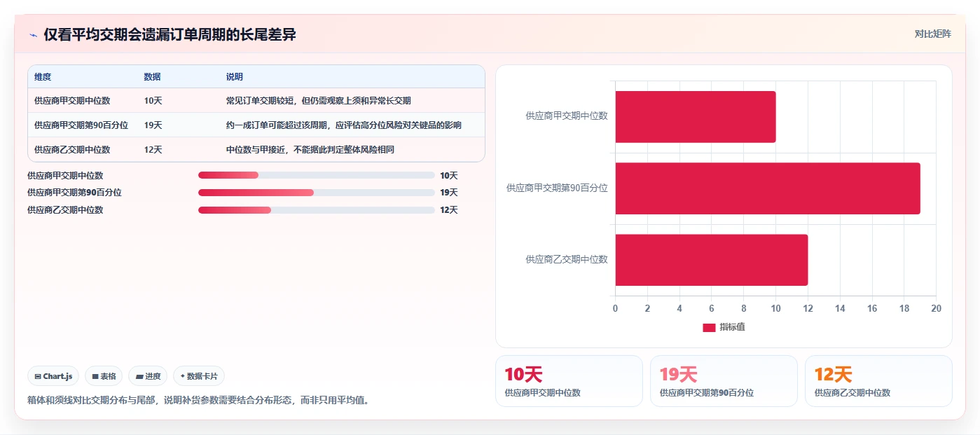Click the 维度 column header
The height and width of the screenshot is (435, 980).
click(43, 76)
